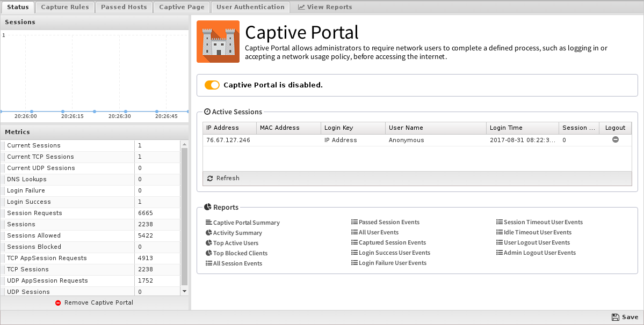Click the logout icon for 76.67.127.246
This screenshot has width=644, height=325.
616,140
